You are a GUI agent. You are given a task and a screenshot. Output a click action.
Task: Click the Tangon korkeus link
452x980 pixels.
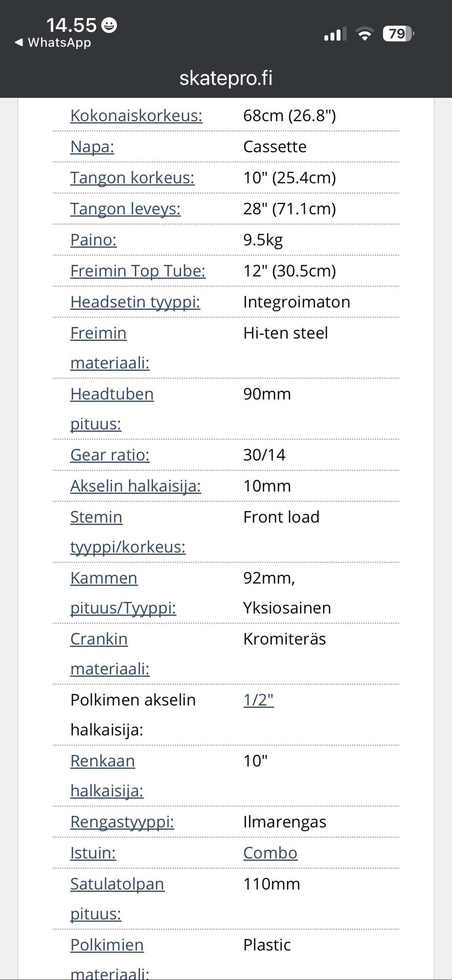[132, 178]
